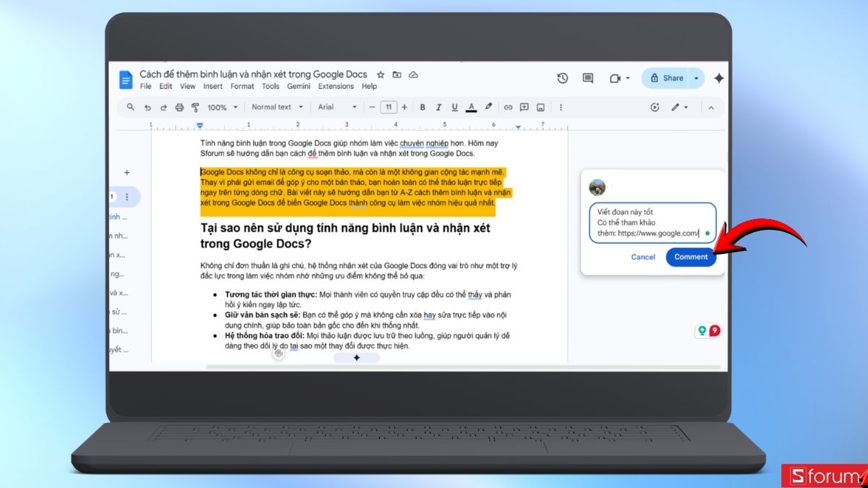Insert an image from toolbar
Image resolution: width=868 pixels, height=488 pixels.
click(x=540, y=107)
